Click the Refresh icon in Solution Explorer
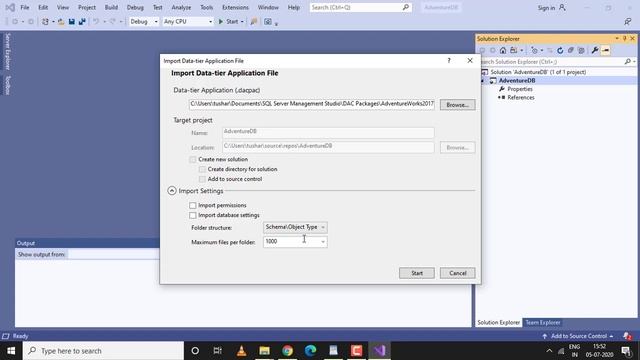The image size is (640, 360). click(x=560, y=50)
